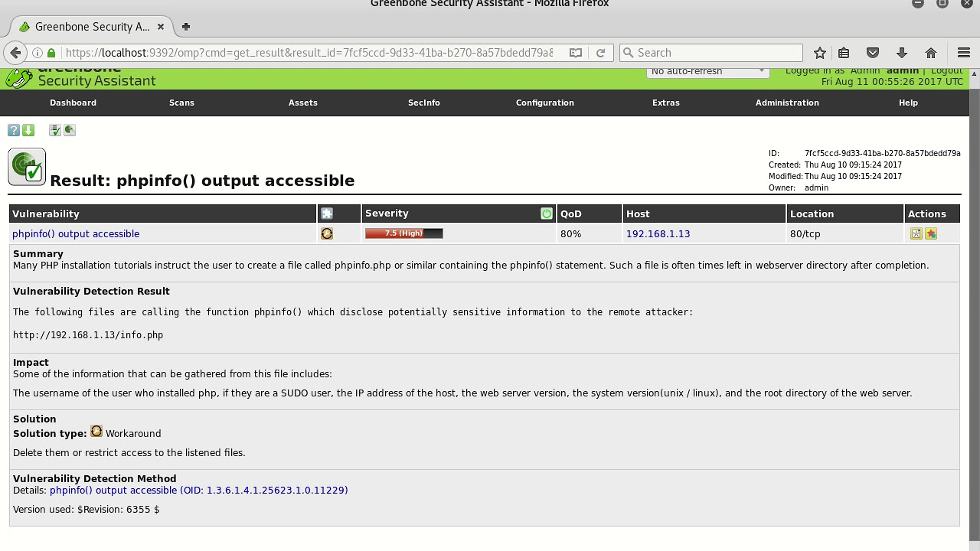The width and height of the screenshot is (980, 551).
Task: Click the URL address bar
Action: coord(309,53)
